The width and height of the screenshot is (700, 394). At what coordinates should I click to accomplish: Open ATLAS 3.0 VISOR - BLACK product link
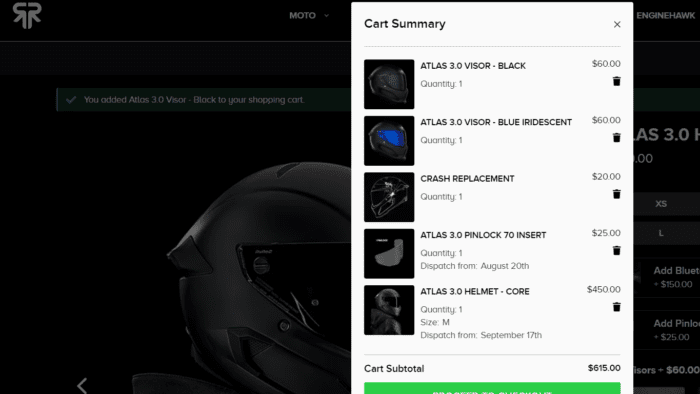tap(473, 66)
